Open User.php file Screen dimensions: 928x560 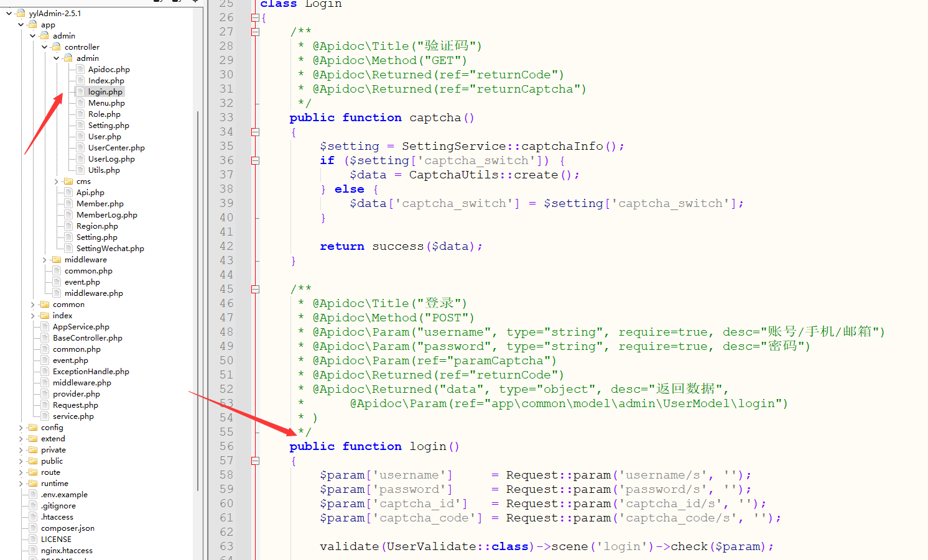[x=104, y=136]
